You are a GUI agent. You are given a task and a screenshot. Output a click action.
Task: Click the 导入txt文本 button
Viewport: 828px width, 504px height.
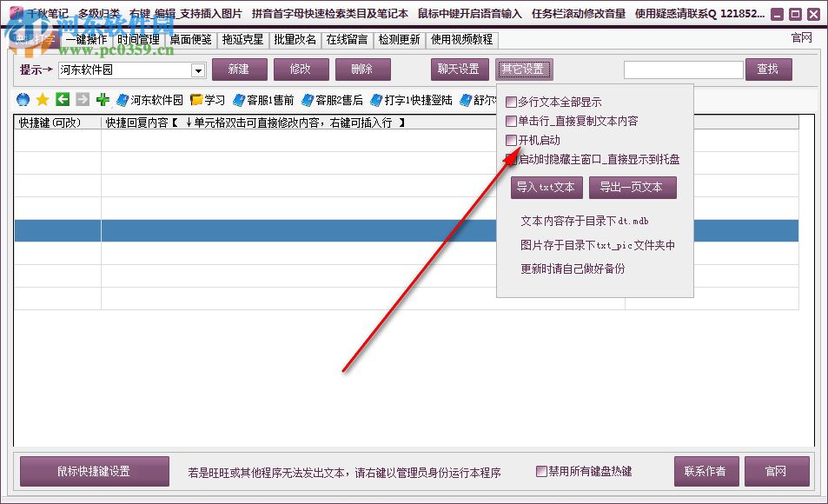(x=546, y=187)
